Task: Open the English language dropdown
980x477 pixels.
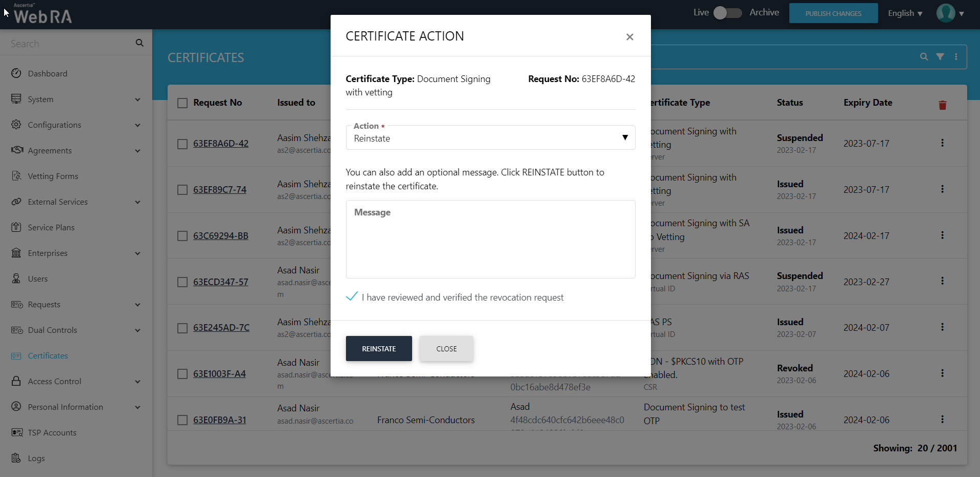Action: [905, 13]
